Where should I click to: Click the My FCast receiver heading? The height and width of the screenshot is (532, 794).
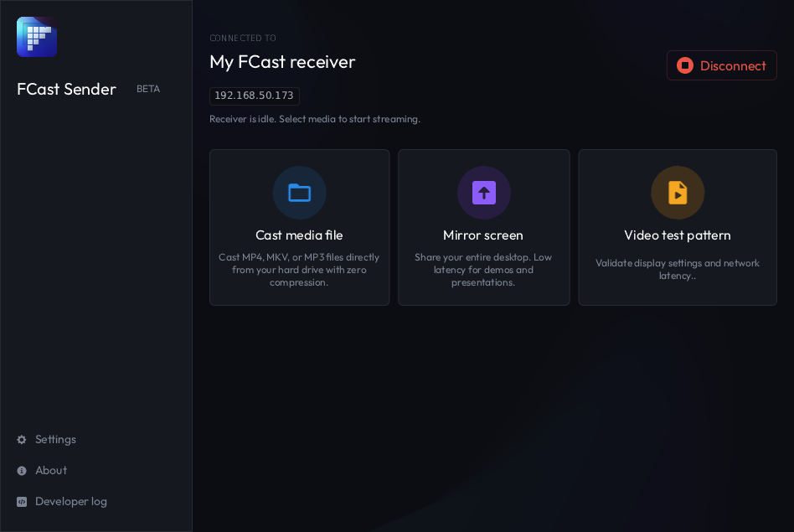coord(282,62)
